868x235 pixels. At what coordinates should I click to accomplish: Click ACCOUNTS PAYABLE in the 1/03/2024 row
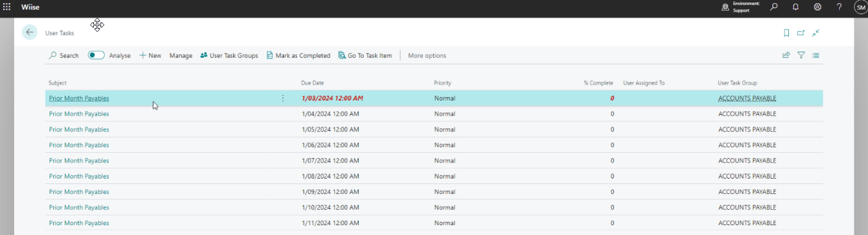(x=747, y=98)
